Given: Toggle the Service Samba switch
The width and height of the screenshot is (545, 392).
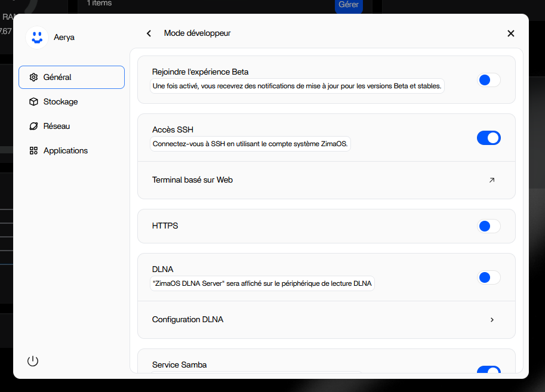Looking at the screenshot, I should (488, 371).
